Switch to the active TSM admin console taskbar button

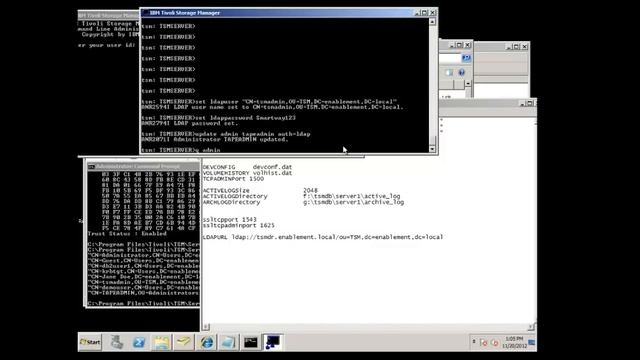273,342
